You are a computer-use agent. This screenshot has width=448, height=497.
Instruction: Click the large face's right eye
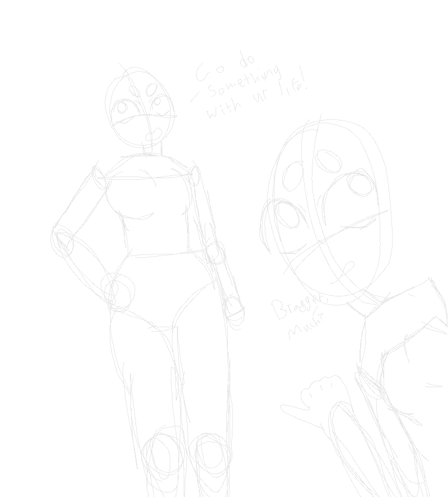(360, 183)
